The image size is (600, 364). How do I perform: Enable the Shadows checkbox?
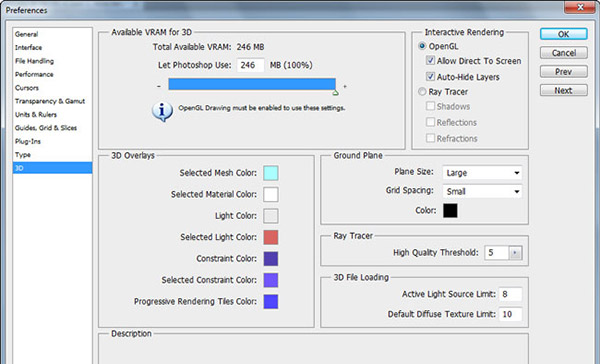(x=430, y=106)
